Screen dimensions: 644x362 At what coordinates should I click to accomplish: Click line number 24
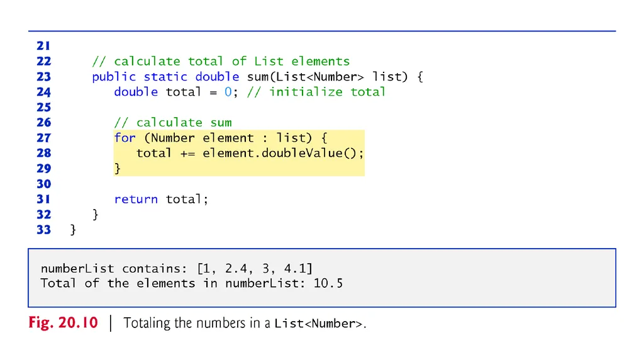pos(43,92)
